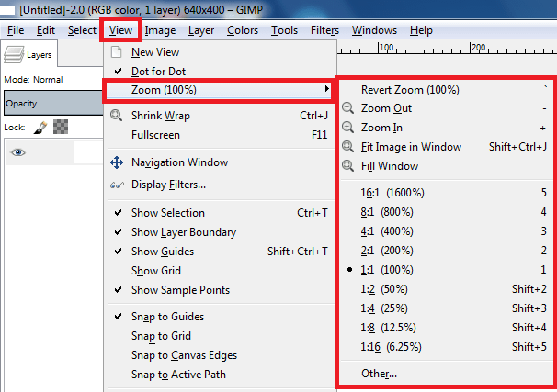This screenshot has height=392, width=557.
Task: Click the Display Filters glasses icon
Action: coord(117,185)
